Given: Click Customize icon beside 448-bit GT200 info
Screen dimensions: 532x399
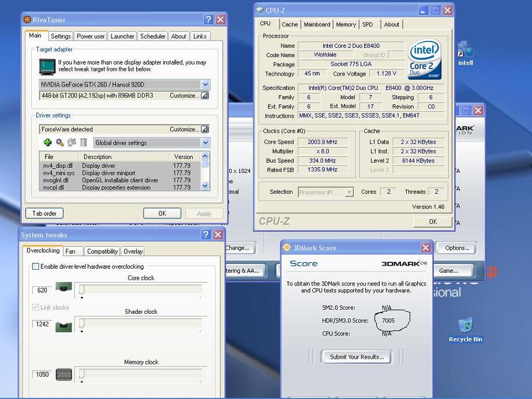Looking at the screenshot, I should point(204,96).
